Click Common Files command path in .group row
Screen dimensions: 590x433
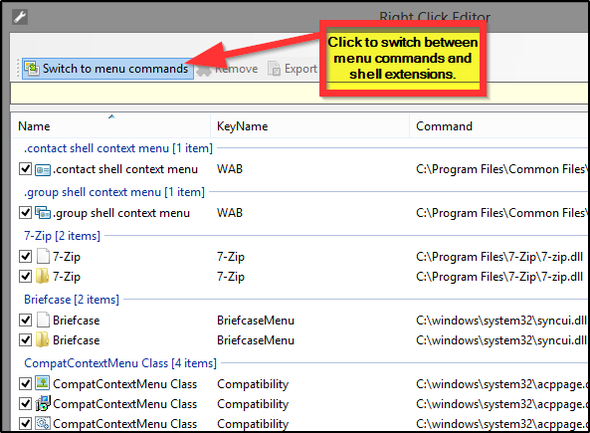[x=501, y=213]
